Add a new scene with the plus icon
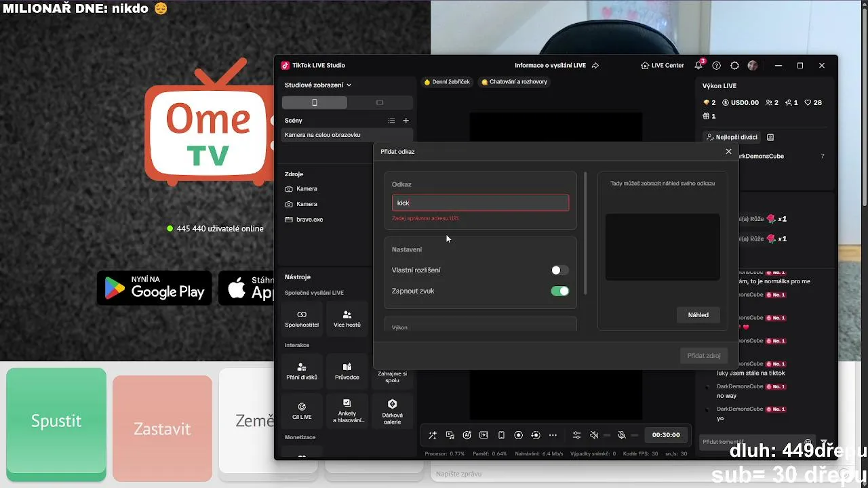This screenshot has width=868, height=488. point(406,121)
